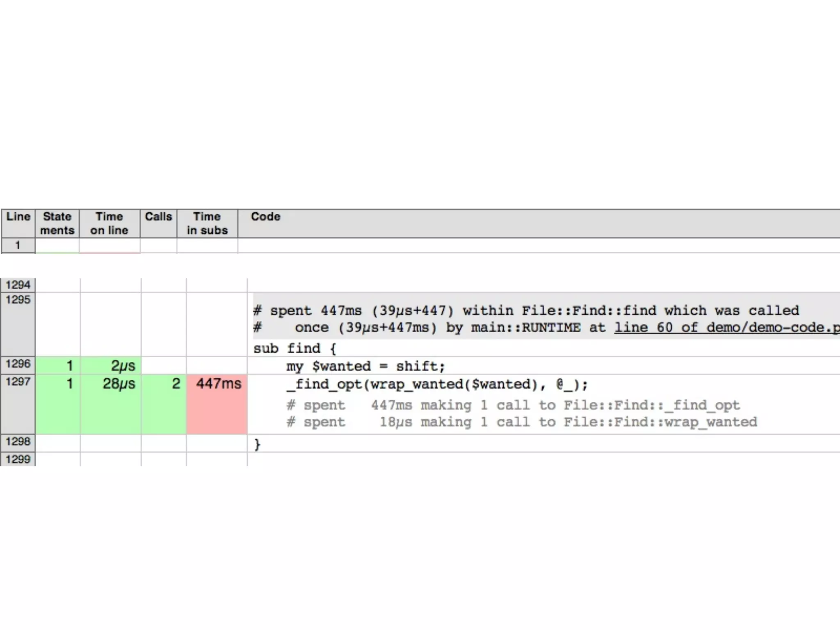Image resolution: width=840 pixels, height=630 pixels.
Task: Click the 'Time on line' column header
Action: pyautogui.click(x=109, y=223)
